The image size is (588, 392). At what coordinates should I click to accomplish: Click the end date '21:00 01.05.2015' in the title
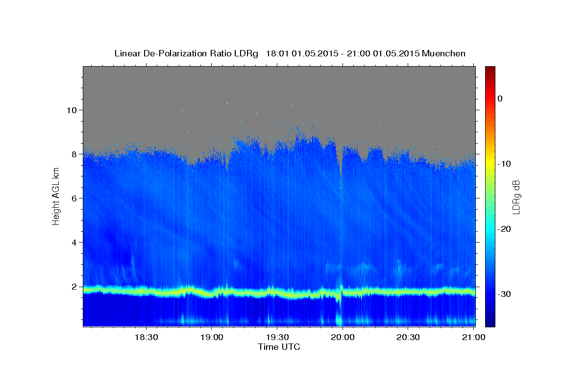[383, 53]
